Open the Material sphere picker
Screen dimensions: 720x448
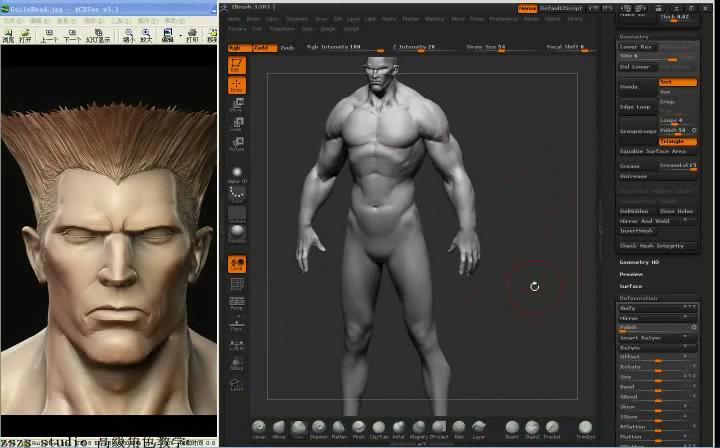pyautogui.click(x=237, y=234)
